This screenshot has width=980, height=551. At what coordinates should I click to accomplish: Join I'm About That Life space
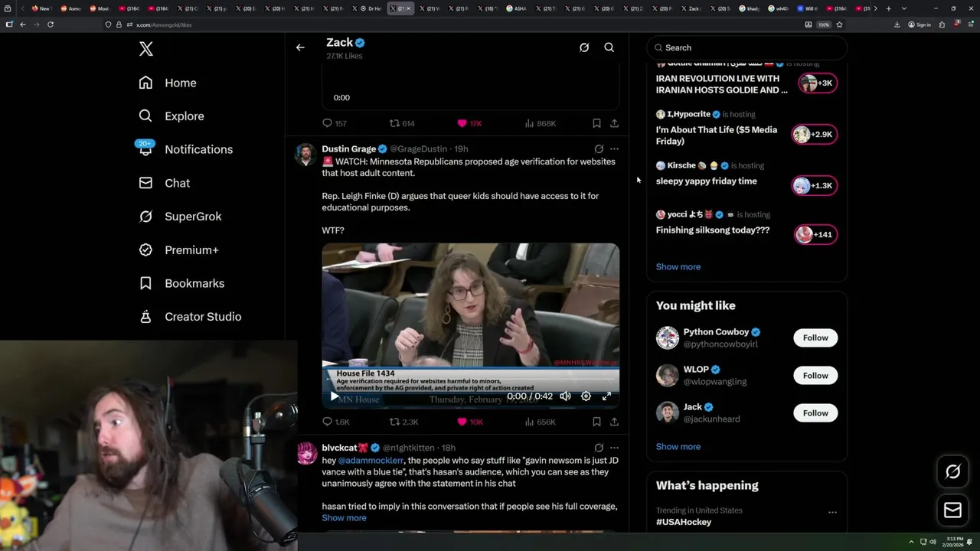(813, 135)
